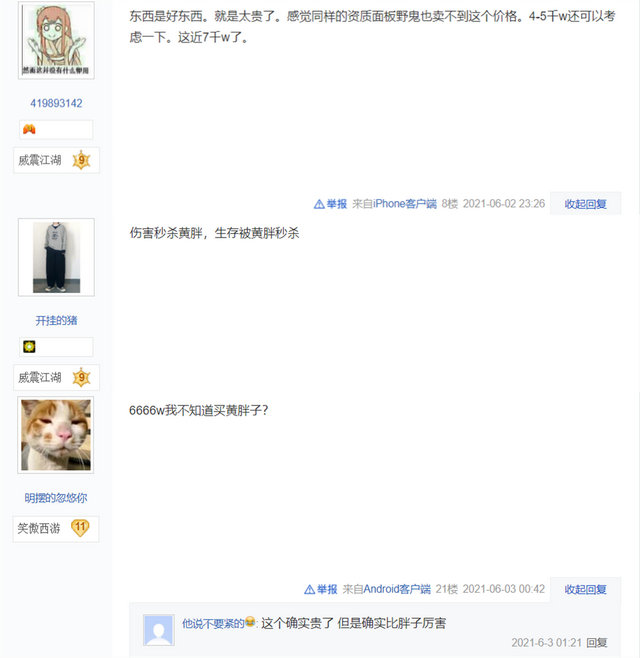
Task: Click level 9 star badge of 419893142
Action: pyautogui.click(x=81, y=160)
